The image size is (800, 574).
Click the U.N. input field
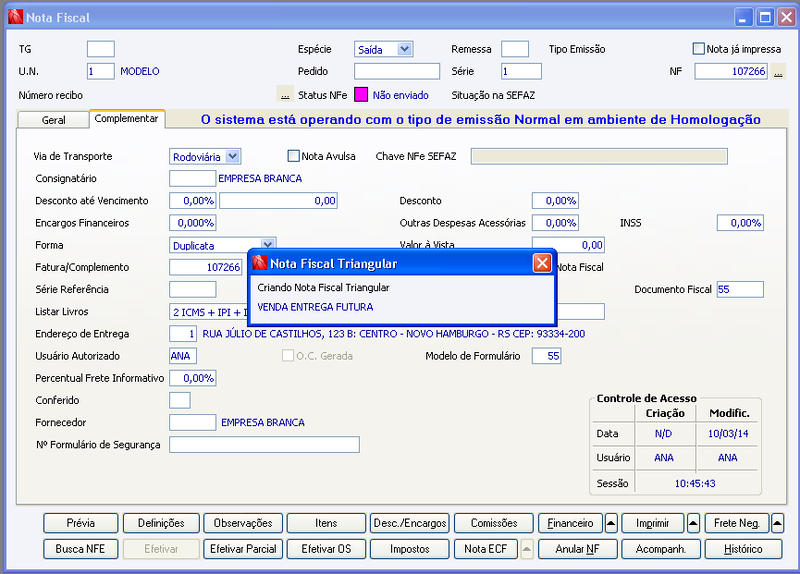click(x=101, y=71)
